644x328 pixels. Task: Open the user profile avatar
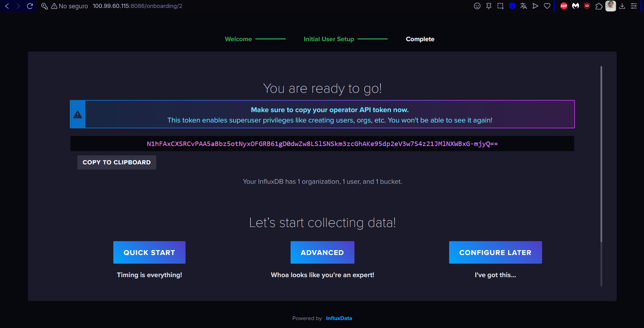610,6
